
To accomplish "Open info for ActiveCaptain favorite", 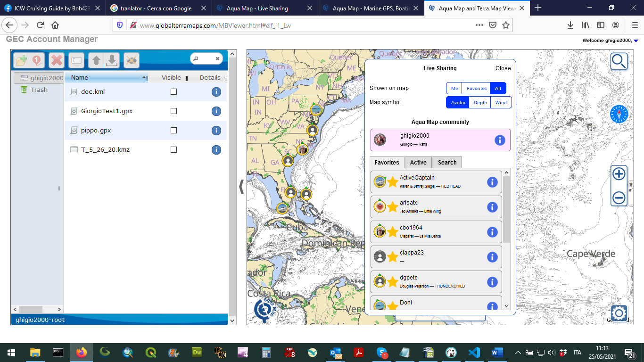I will click(492, 182).
